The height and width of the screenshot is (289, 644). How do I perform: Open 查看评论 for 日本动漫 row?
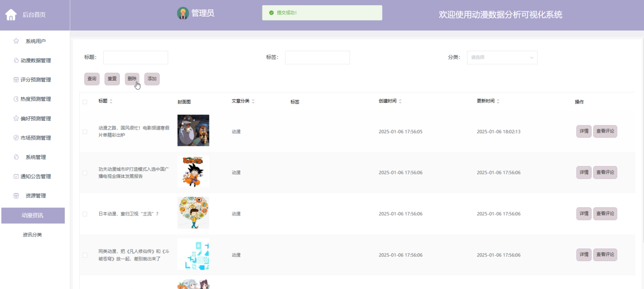(605, 214)
